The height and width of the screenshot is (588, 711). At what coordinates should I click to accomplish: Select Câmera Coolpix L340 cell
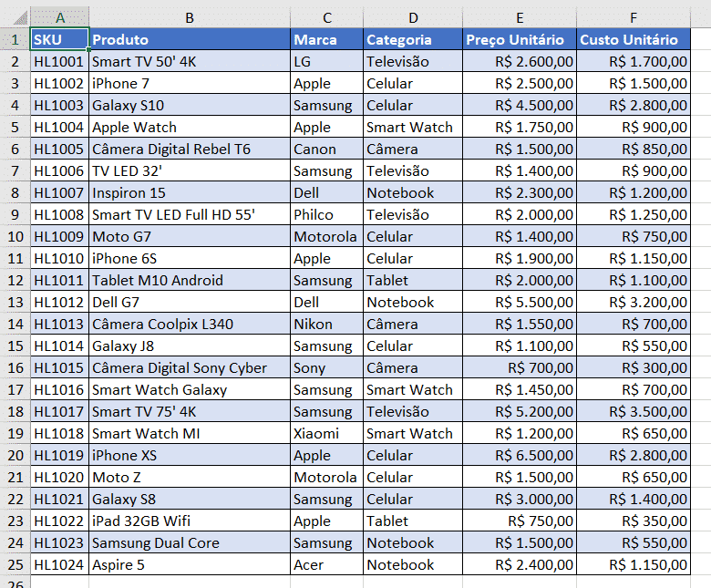(x=190, y=324)
